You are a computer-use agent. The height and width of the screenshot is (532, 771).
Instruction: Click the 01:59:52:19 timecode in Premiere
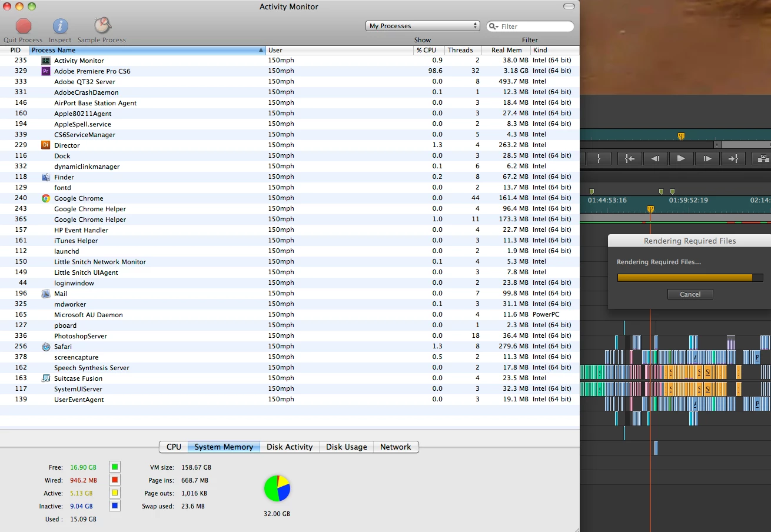coord(688,200)
